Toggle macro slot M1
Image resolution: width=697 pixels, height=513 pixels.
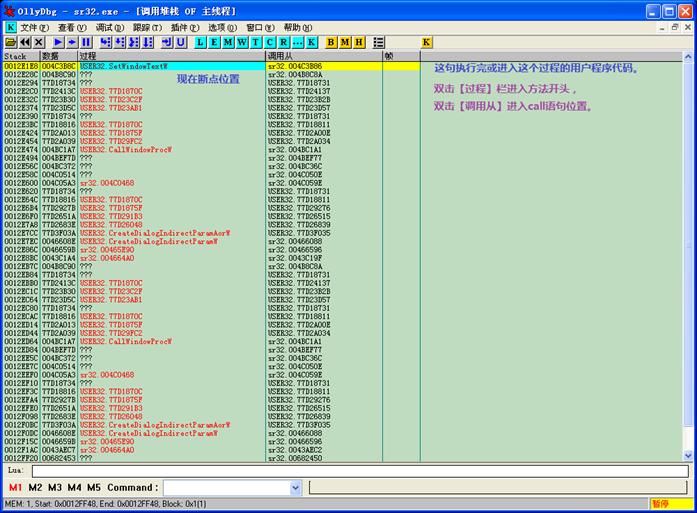coord(16,487)
